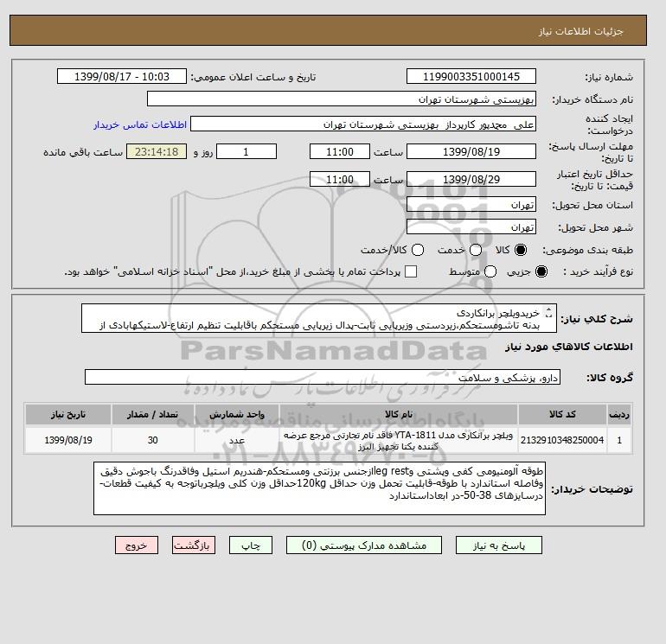Click the remaining days field showing 1

click(247, 151)
